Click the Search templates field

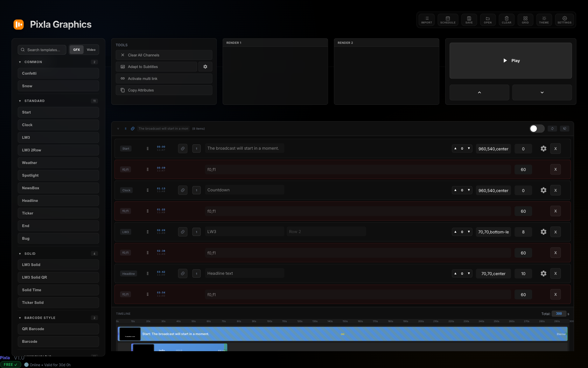point(42,50)
